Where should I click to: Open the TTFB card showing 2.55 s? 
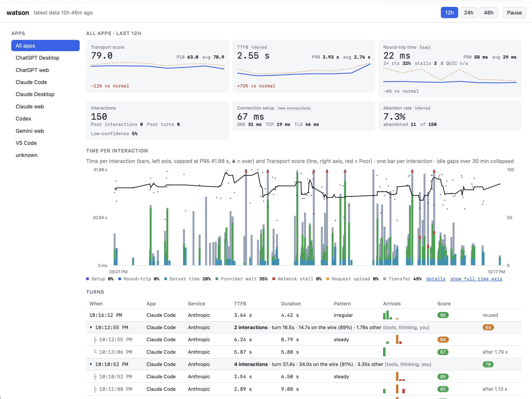[x=303, y=66]
